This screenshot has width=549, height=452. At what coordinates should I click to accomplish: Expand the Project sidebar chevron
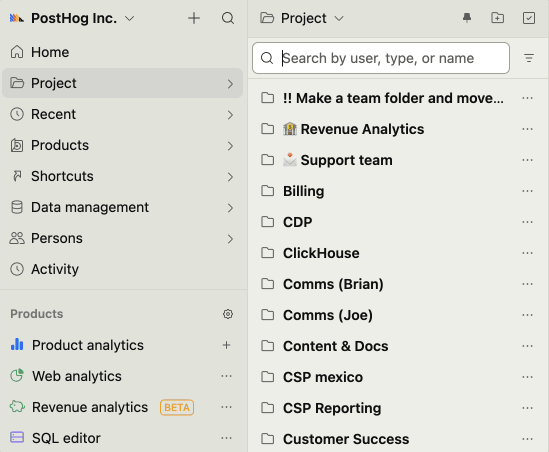click(x=230, y=84)
